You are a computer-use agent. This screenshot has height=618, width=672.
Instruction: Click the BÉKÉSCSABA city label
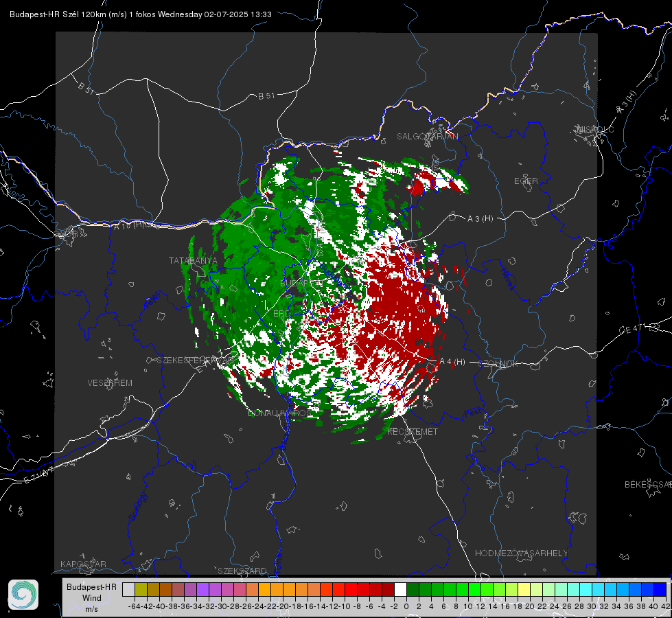(x=648, y=485)
